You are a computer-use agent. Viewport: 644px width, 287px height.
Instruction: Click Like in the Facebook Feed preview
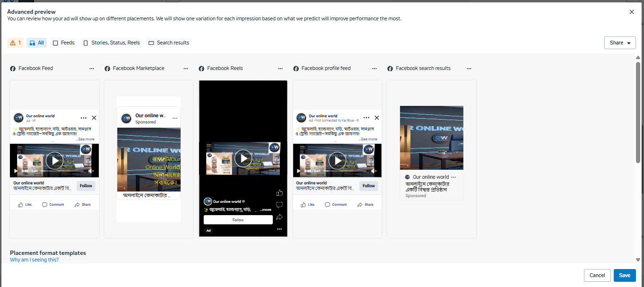click(x=25, y=205)
